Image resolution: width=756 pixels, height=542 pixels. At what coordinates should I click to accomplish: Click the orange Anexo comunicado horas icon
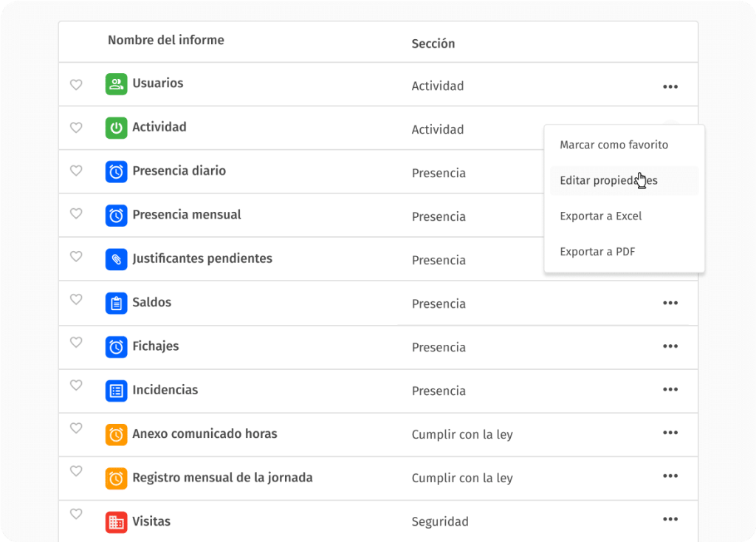pyautogui.click(x=116, y=434)
